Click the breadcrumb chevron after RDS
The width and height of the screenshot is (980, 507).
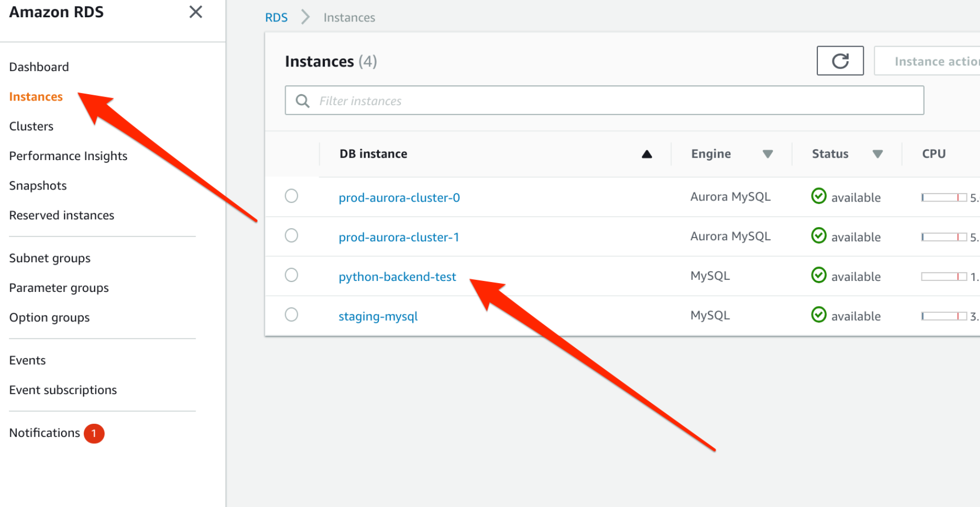[306, 17]
